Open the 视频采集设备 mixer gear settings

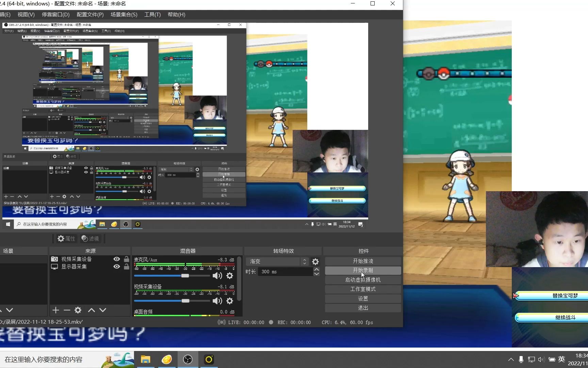(x=230, y=301)
